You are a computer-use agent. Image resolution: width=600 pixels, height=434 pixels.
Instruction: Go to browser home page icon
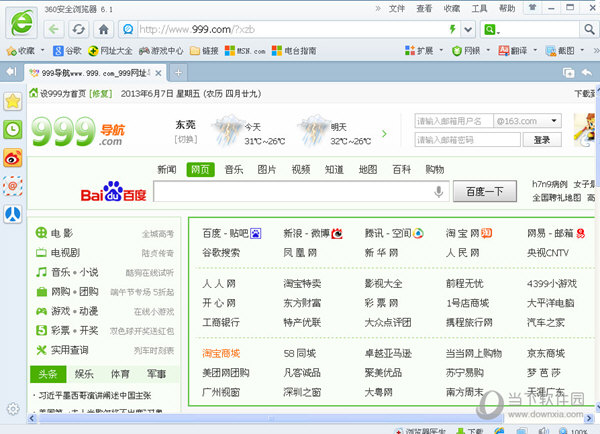click(103, 29)
